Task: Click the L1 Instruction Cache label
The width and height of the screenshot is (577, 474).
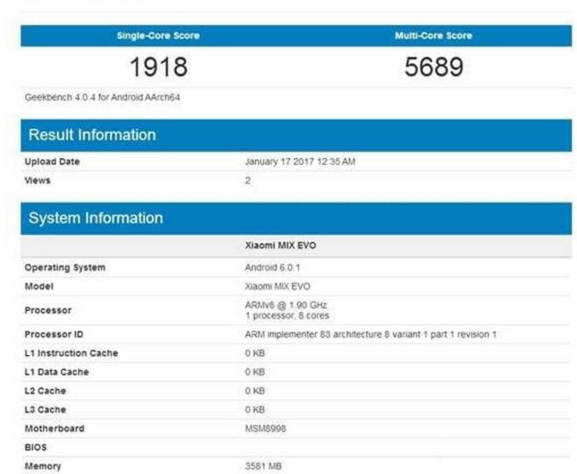Action: click(71, 353)
